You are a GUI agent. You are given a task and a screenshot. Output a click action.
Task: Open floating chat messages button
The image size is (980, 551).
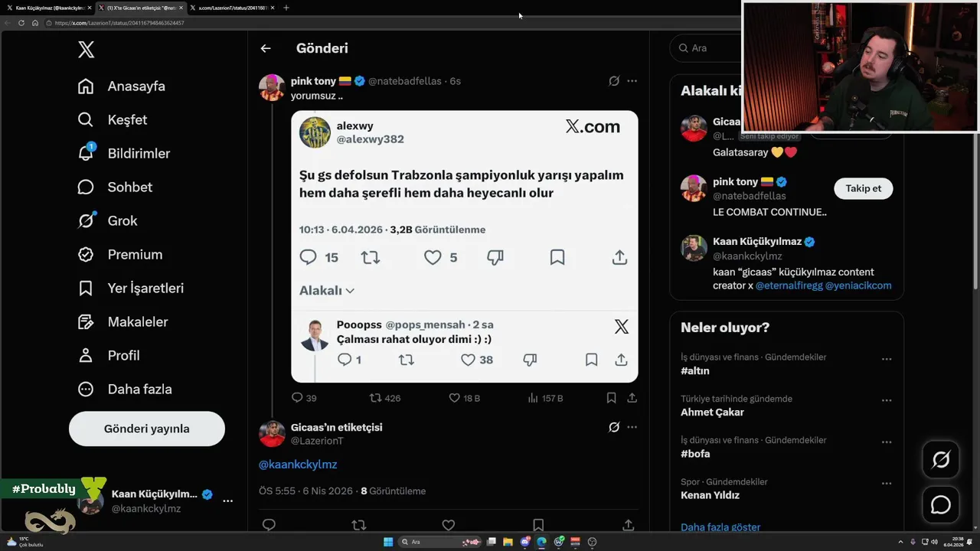940,505
